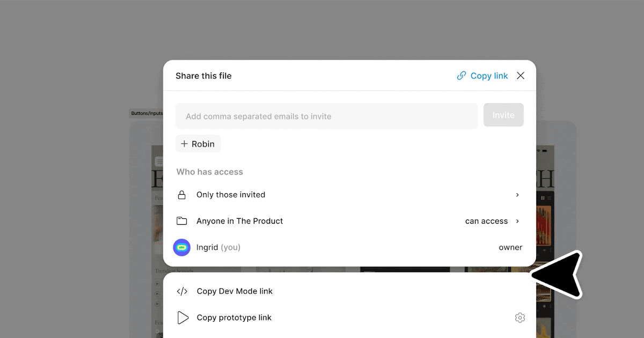Click the Dev Mode code icon
Viewport: 644px width, 338px height.
tap(182, 291)
